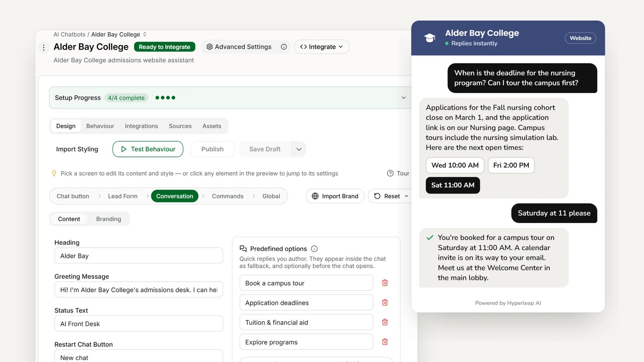This screenshot has width=644, height=362.
Task: Click Import Brand globe button
Action: pyautogui.click(x=335, y=196)
